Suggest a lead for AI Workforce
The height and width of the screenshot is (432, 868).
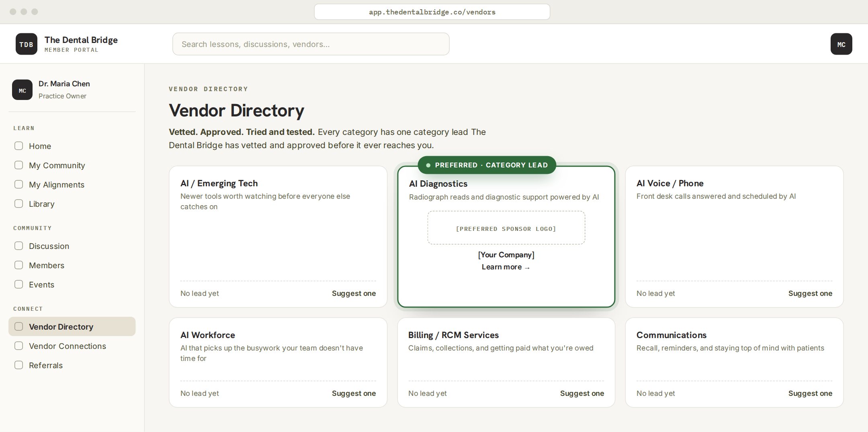354,393
